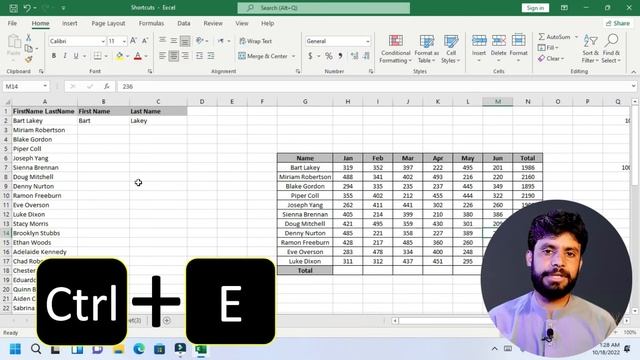Click Delete cells icon

point(498,41)
